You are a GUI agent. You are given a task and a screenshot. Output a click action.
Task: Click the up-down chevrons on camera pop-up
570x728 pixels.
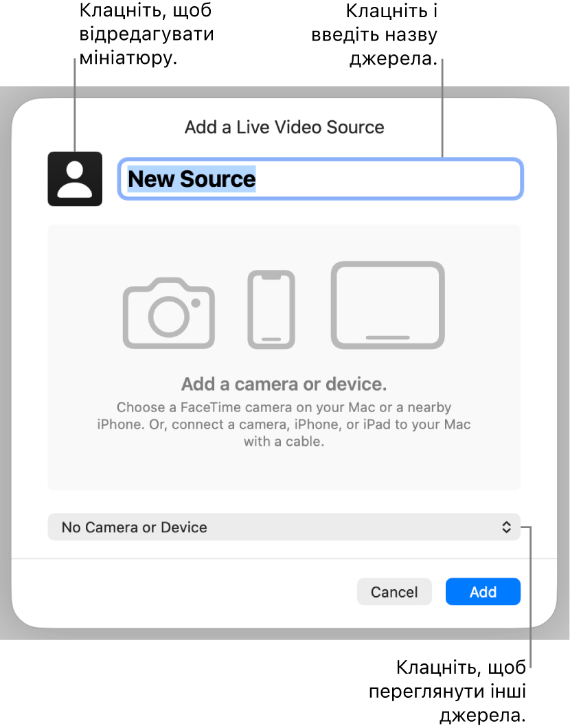506,527
